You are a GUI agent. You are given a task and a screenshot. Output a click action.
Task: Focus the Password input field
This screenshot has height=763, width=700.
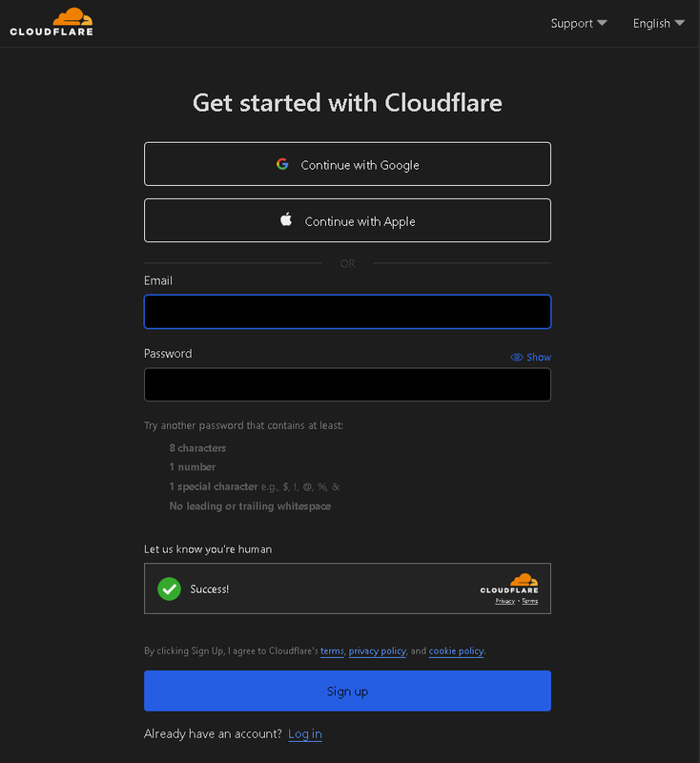click(347, 384)
